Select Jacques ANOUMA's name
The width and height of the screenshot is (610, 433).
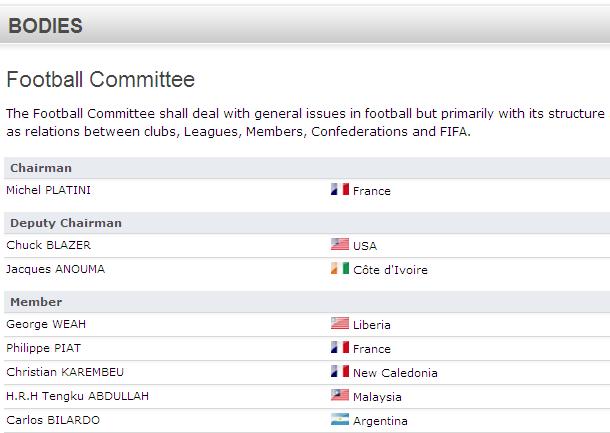(55, 269)
